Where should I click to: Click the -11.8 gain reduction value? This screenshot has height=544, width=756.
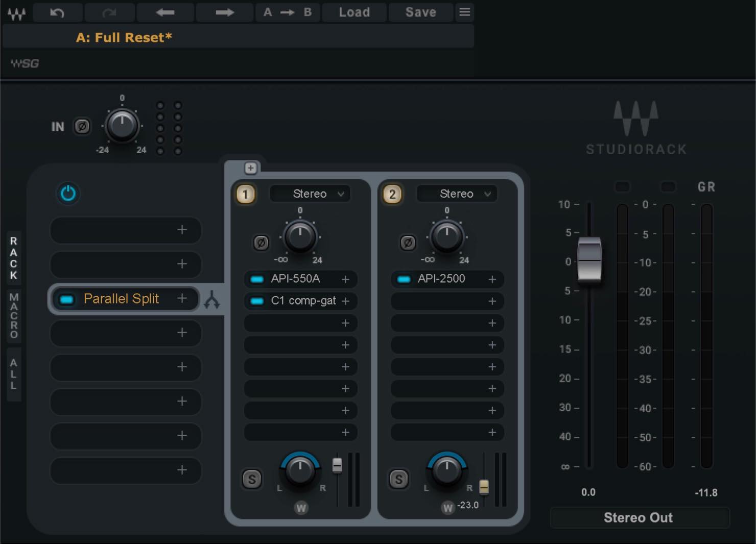[x=706, y=493]
